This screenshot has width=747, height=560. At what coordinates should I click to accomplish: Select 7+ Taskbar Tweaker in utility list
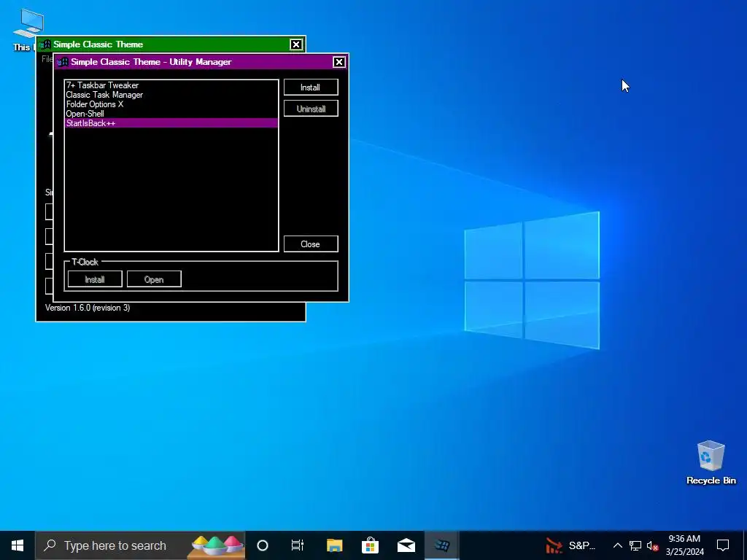(x=171, y=85)
